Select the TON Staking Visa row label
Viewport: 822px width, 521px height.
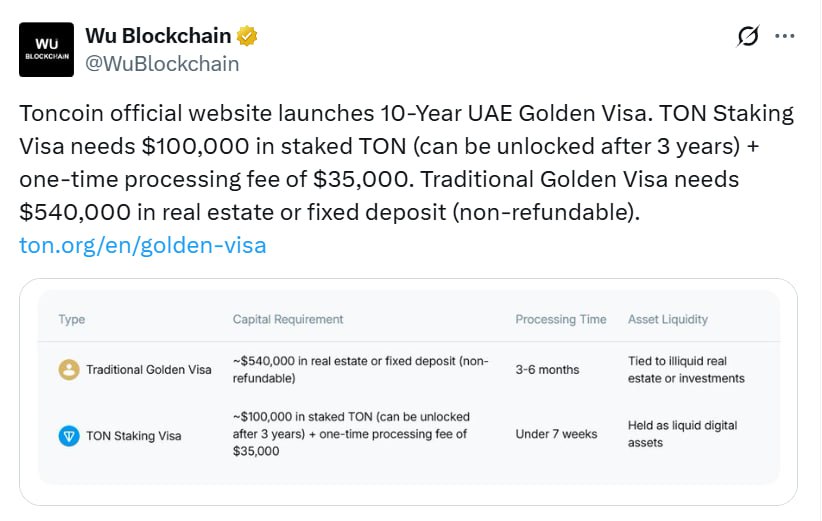pos(134,435)
